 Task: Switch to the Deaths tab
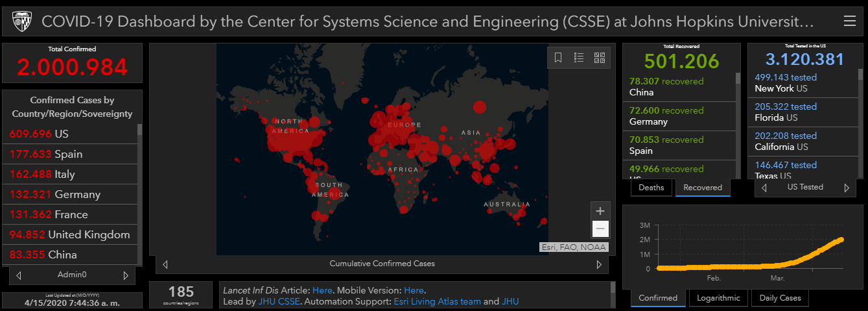tap(651, 188)
